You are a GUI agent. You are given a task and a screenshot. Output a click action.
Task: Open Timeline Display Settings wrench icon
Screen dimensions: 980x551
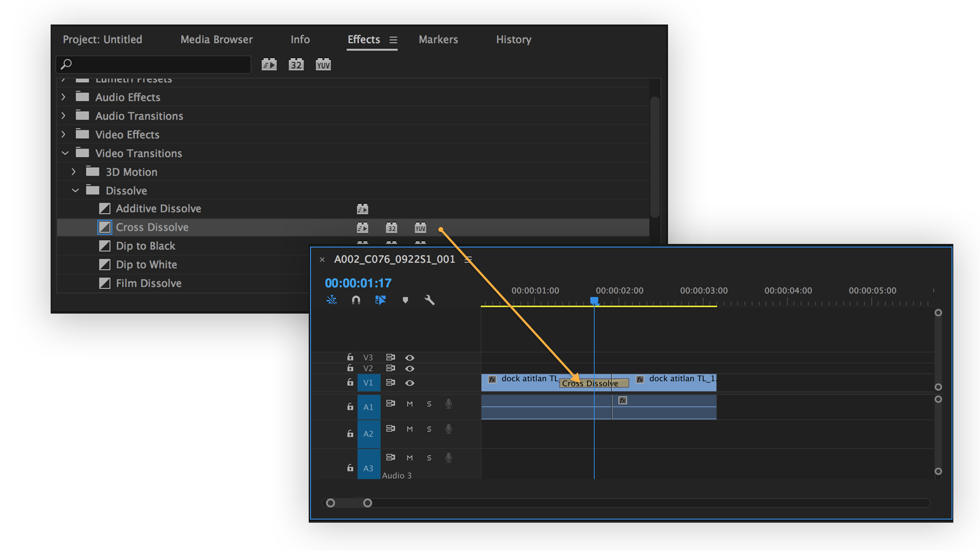[430, 300]
